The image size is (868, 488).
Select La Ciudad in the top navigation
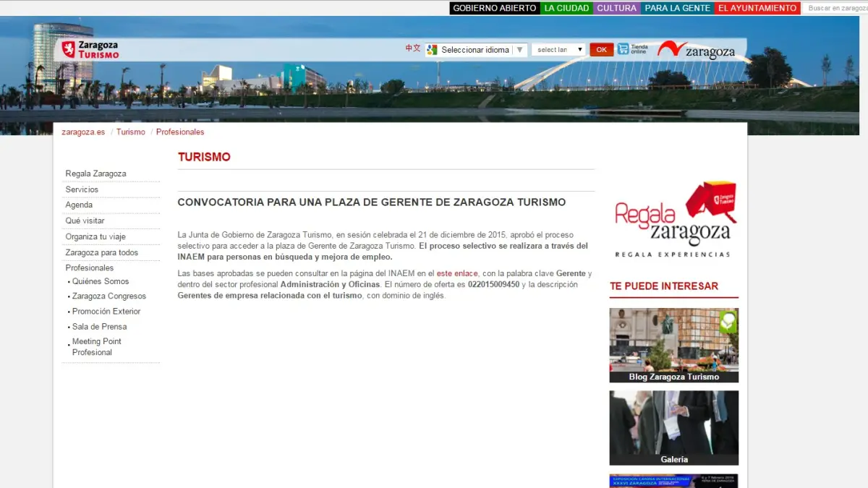(566, 8)
